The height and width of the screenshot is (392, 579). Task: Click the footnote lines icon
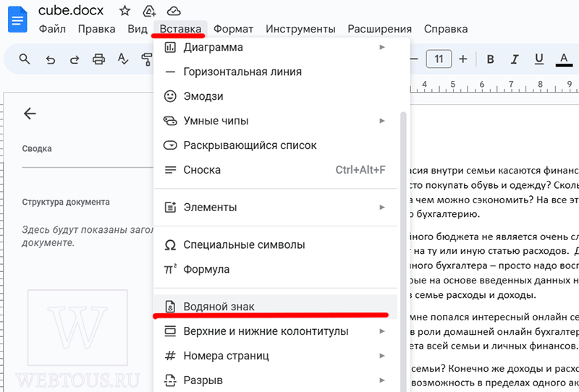click(170, 170)
